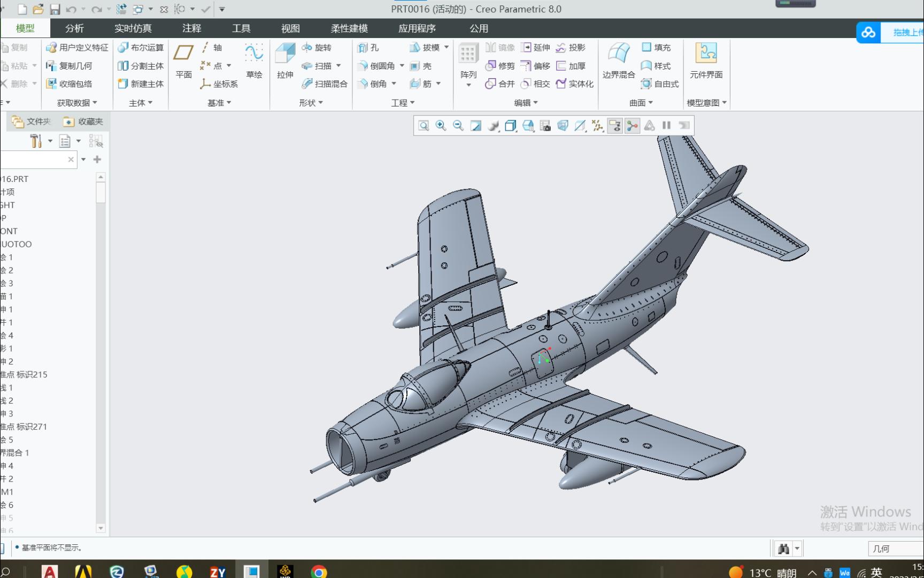The height and width of the screenshot is (578, 924).
Task: Zoom out with the magnifier minus icon
Action: coord(458,126)
